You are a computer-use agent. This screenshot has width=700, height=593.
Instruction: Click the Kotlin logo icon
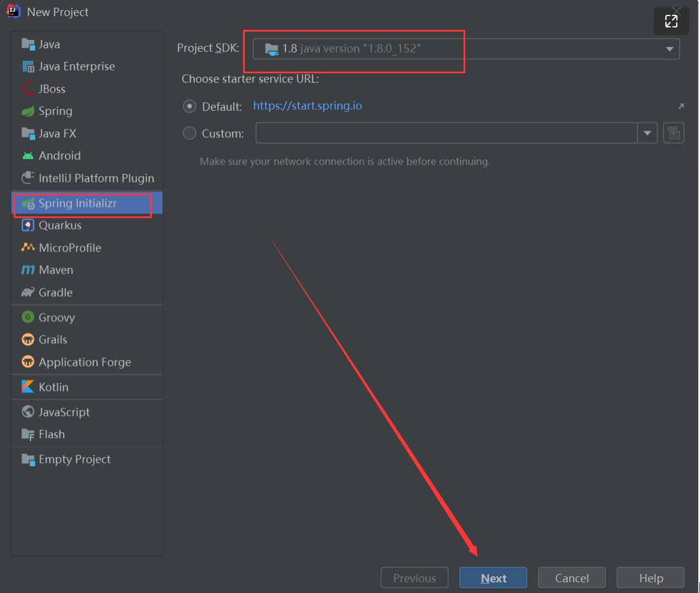pyautogui.click(x=28, y=387)
